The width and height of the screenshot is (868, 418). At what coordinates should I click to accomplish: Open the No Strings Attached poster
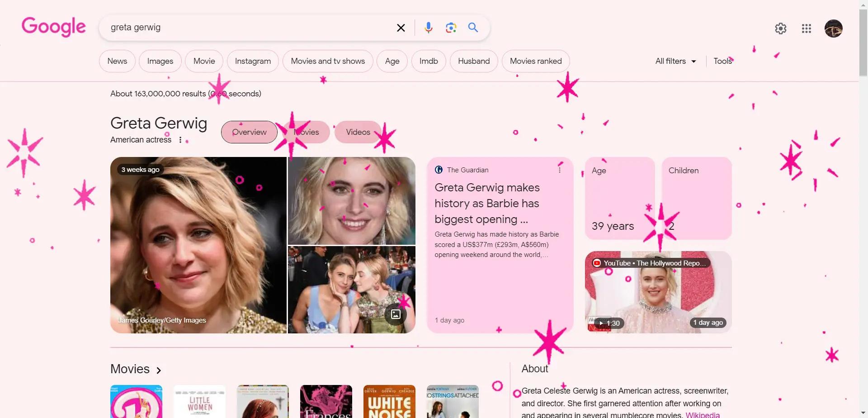click(453, 402)
